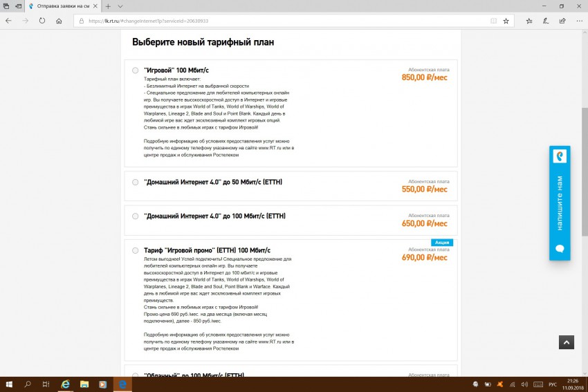Click the browser Back arrow

(x=9, y=21)
